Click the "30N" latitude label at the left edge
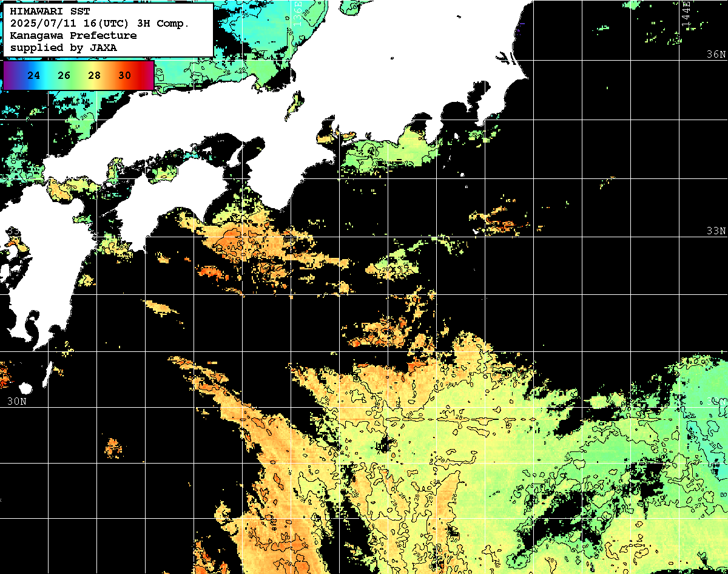This screenshot has width=728, height=574. point(17,402)
